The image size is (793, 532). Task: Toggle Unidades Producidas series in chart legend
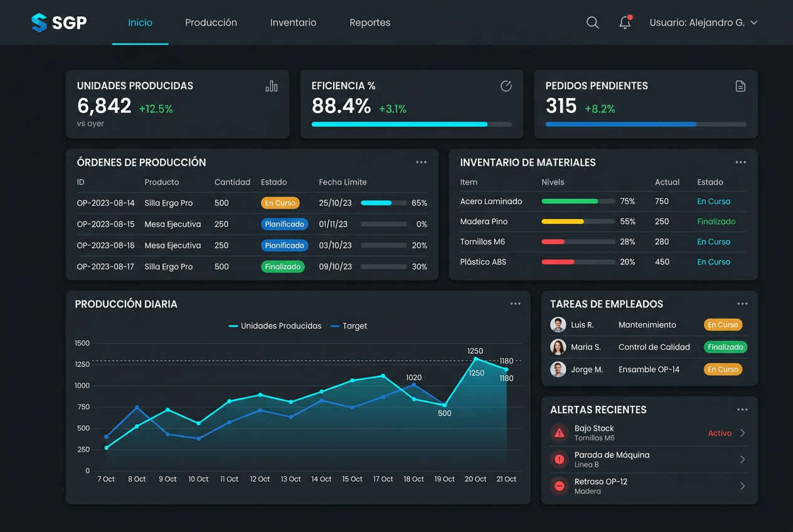tap(275, 326)
